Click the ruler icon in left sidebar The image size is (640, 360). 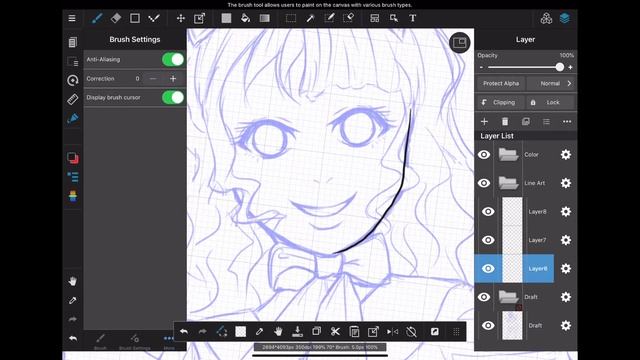73,99
